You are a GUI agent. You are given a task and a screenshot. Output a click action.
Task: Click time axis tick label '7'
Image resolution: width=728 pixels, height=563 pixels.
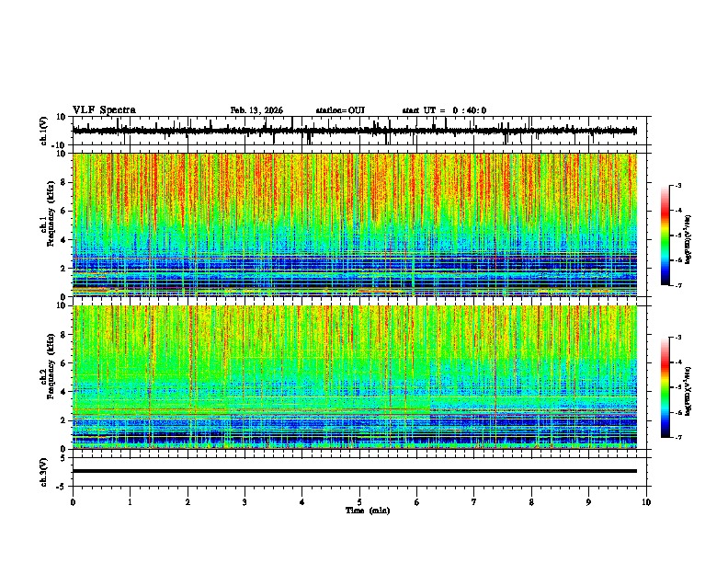tap(474, 502)
